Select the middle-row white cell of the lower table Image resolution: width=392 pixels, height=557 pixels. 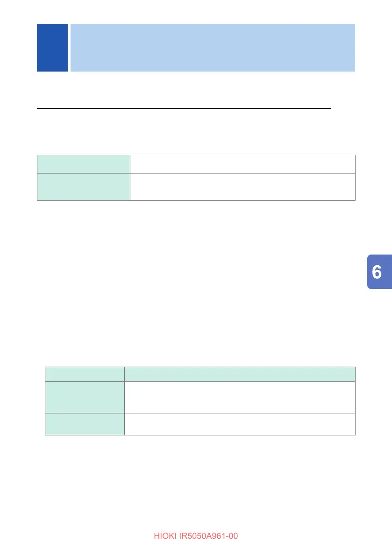240,397
